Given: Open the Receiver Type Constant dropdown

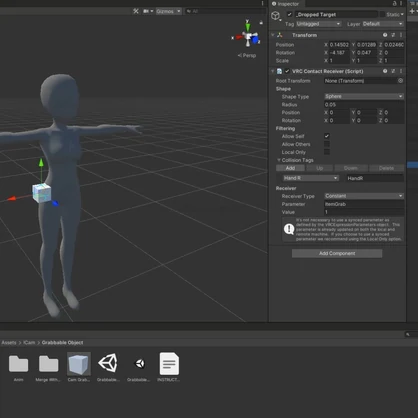Looking at the screenshot, I should point(364,196).
